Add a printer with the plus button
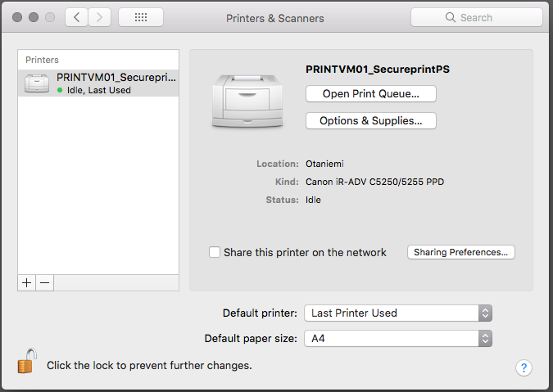553x392 pixels. 27,282
